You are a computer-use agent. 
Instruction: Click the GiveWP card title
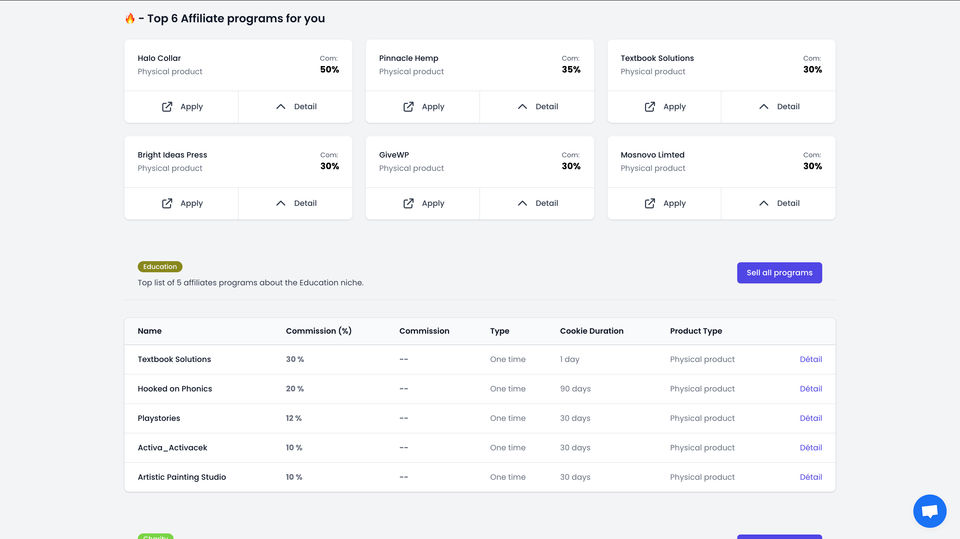tap(394, 155)
